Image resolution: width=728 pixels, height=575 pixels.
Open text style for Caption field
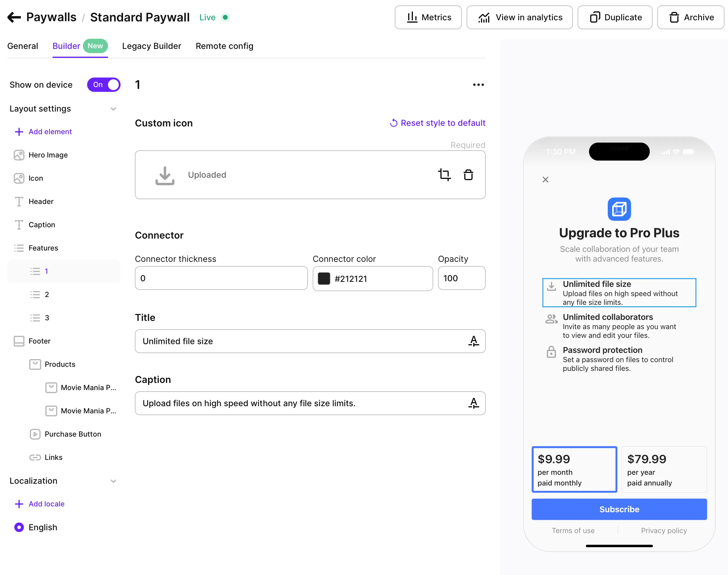(x=473, y=403)
